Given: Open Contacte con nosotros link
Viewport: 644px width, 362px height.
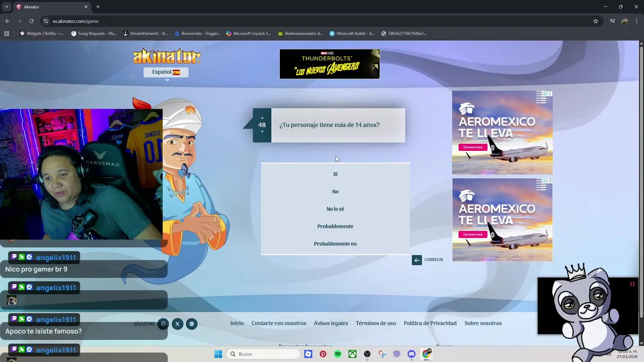Looking at the screenshot, I should 279,323.
